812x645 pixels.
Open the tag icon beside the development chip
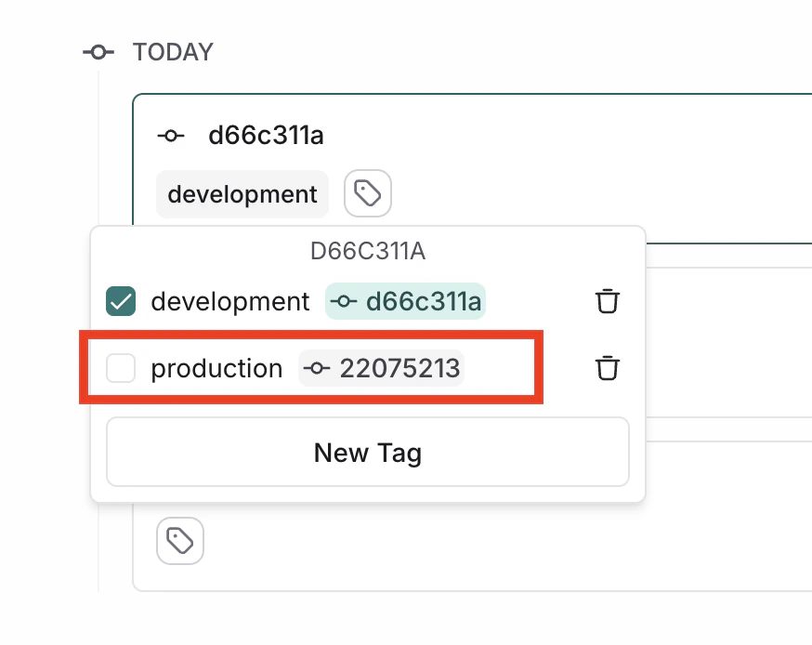click(367, 193)
